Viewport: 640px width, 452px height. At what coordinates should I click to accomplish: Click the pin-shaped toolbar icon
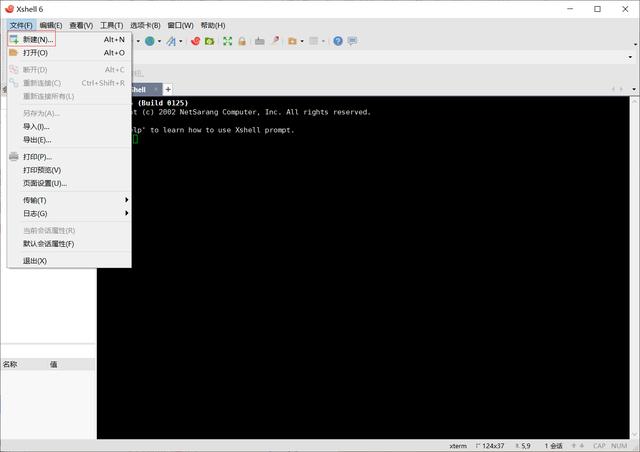coord(276,40)
